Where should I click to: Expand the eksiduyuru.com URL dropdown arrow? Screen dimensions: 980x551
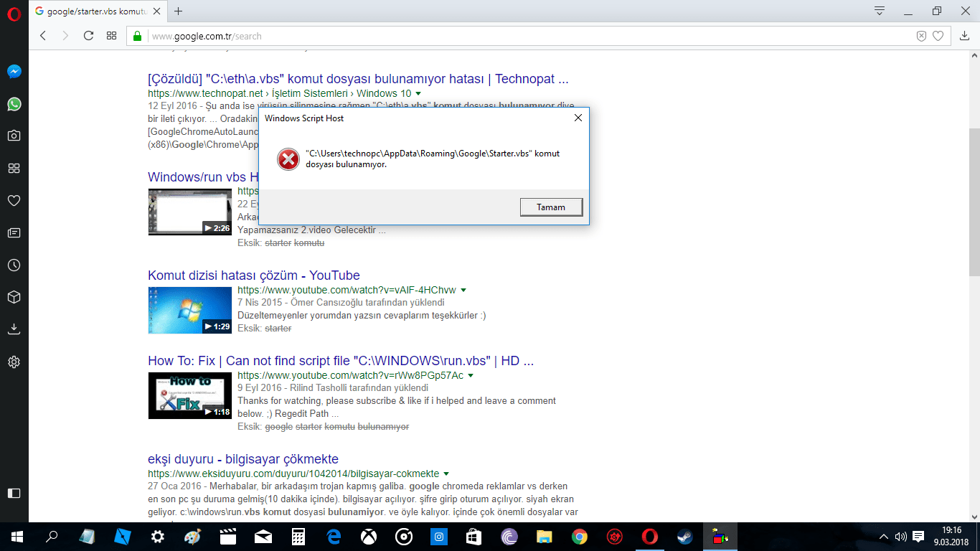tap(446, 474)
